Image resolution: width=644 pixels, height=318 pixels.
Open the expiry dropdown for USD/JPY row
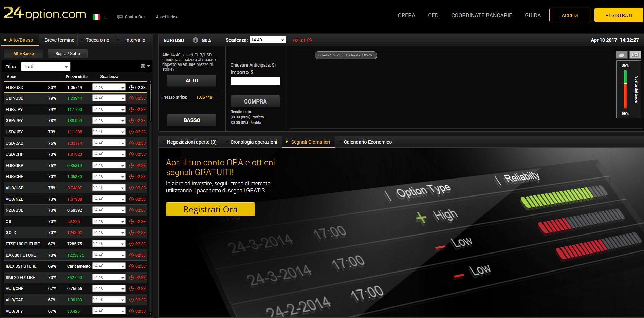pos(109,132)
